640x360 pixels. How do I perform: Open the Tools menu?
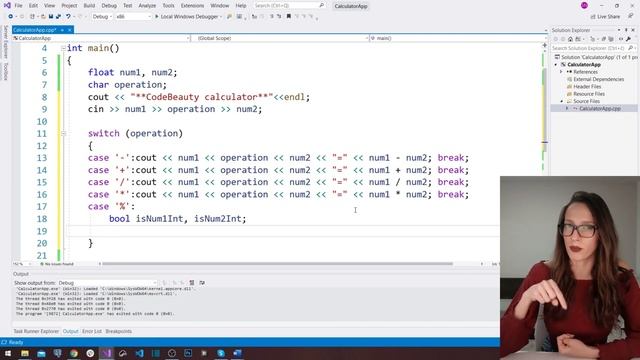pyautogui.click(x=168, y=6)
